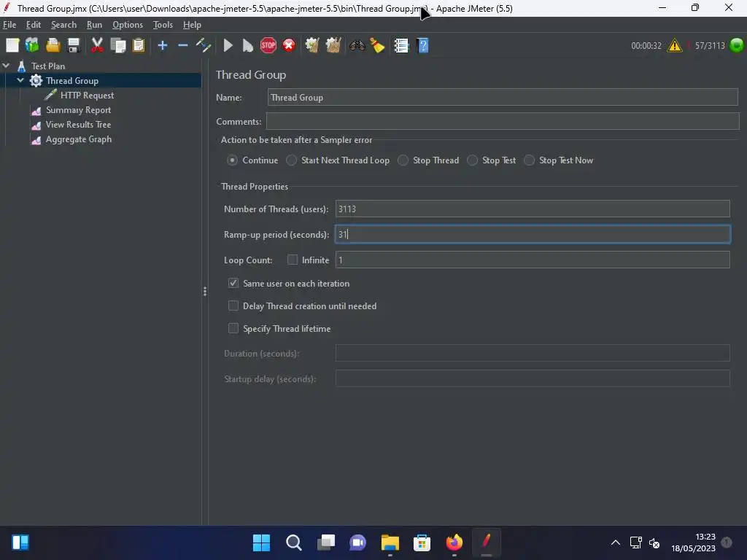
Task: Collapse the Test Plan tree node
Action: point(6,66)
